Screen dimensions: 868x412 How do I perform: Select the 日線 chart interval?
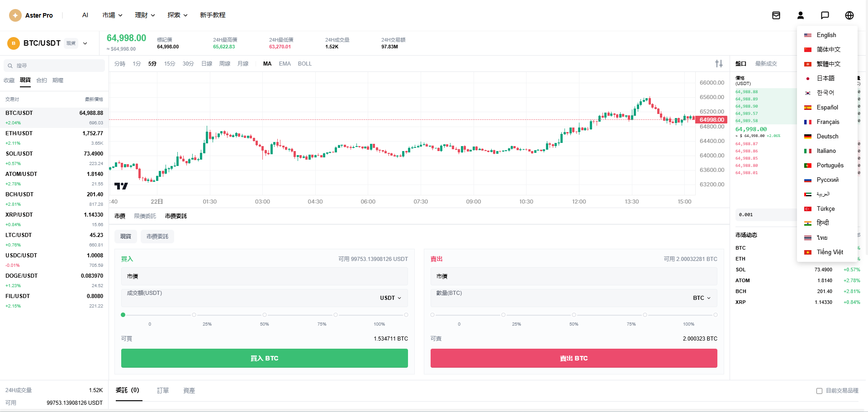[x=207, y=64]
